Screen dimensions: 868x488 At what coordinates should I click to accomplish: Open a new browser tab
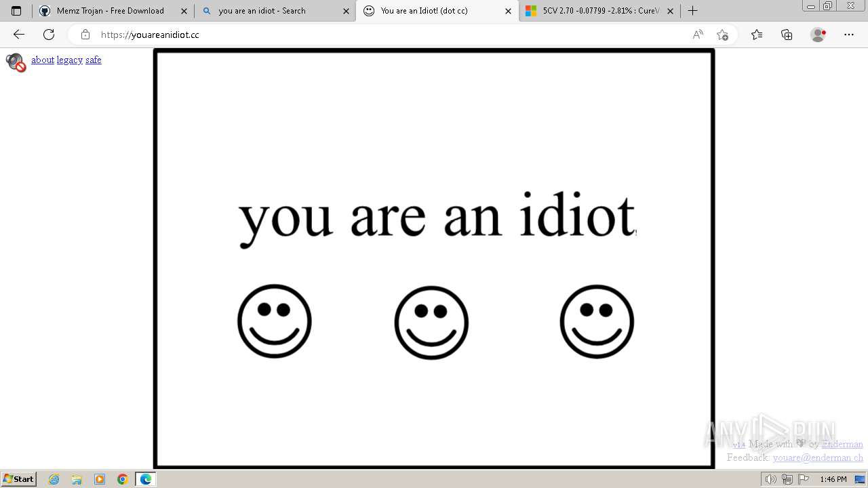coord(692,11)
